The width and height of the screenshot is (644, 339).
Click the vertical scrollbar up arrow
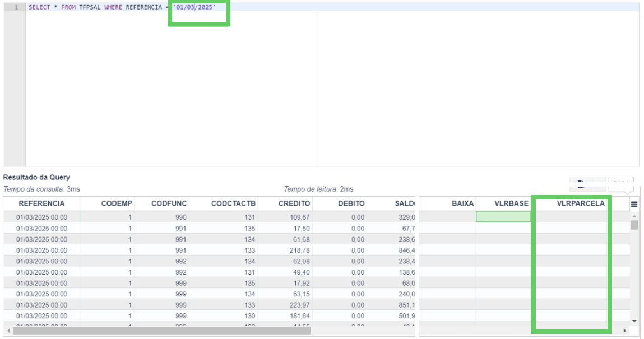(x=634, y=216)
